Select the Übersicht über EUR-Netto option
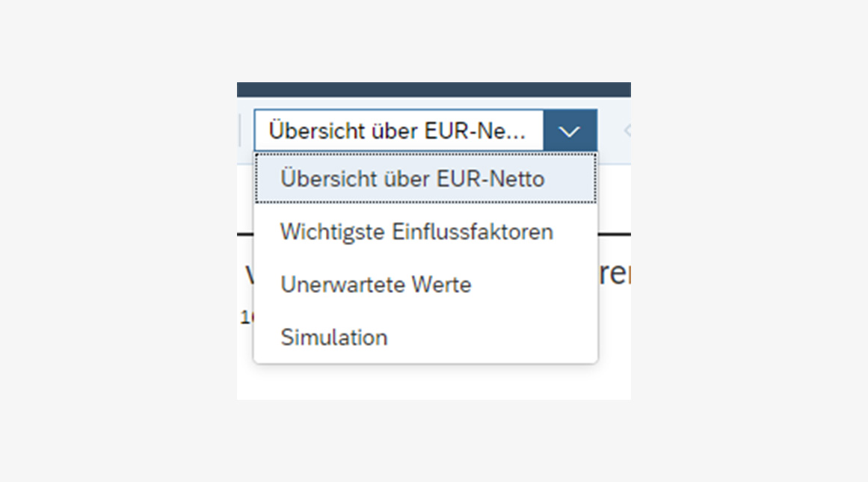 click(x=425, y=179)
